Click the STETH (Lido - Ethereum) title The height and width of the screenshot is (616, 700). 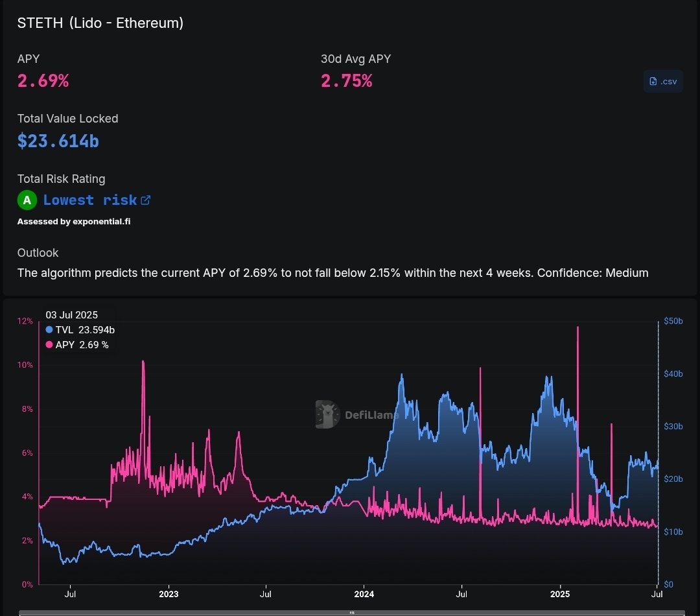click(x=100, y=23)
